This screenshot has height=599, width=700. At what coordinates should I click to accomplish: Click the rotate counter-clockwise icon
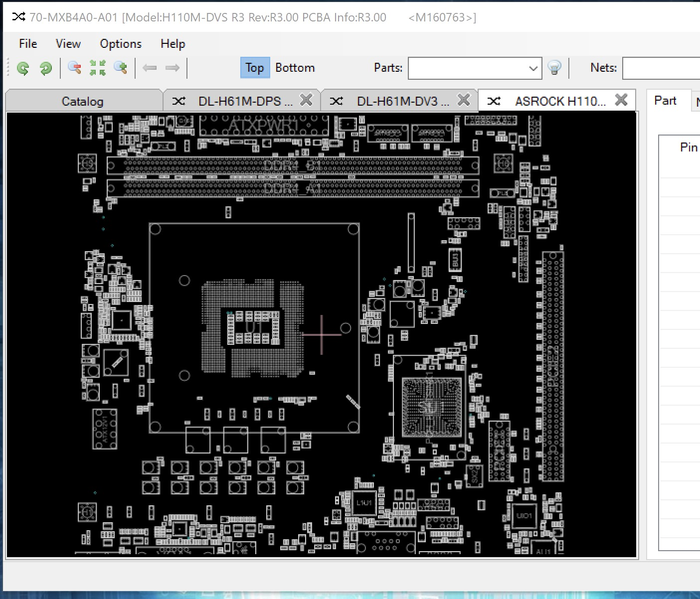tap(23, 68)
